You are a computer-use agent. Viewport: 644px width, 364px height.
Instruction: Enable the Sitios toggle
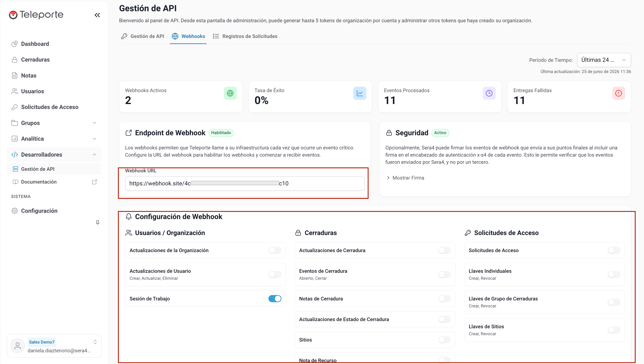point(444,340)
